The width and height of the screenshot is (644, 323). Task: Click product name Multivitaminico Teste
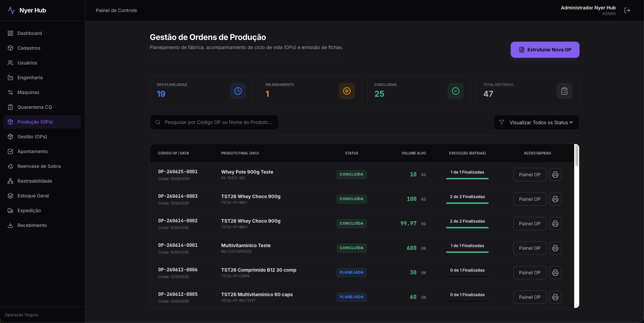(246, 245)
